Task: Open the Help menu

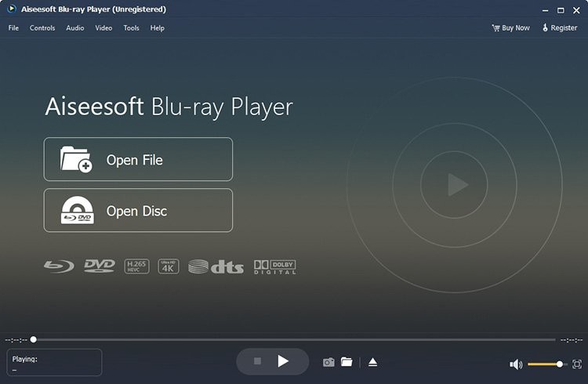Action: click(x=157, y=28)
